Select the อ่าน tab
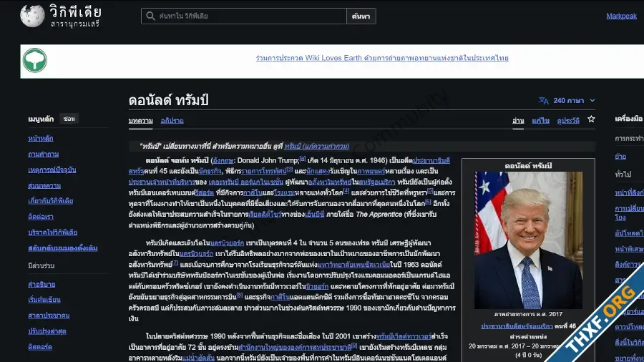644x362 pixels. pos(518,121)
